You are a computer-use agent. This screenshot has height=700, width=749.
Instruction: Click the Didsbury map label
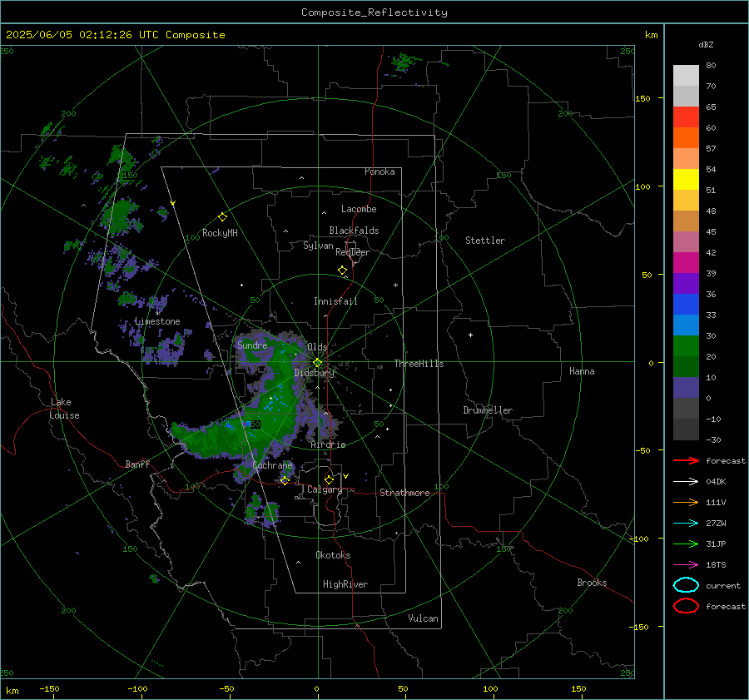(x=314, y=373)
